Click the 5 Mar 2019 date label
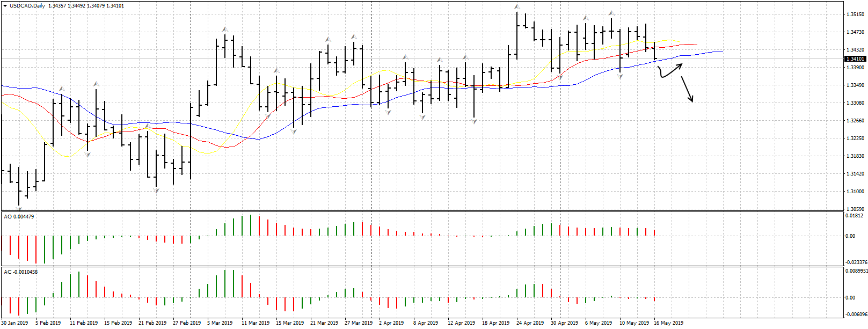This screenshot has width=868, height=329. tap(219, 323)
